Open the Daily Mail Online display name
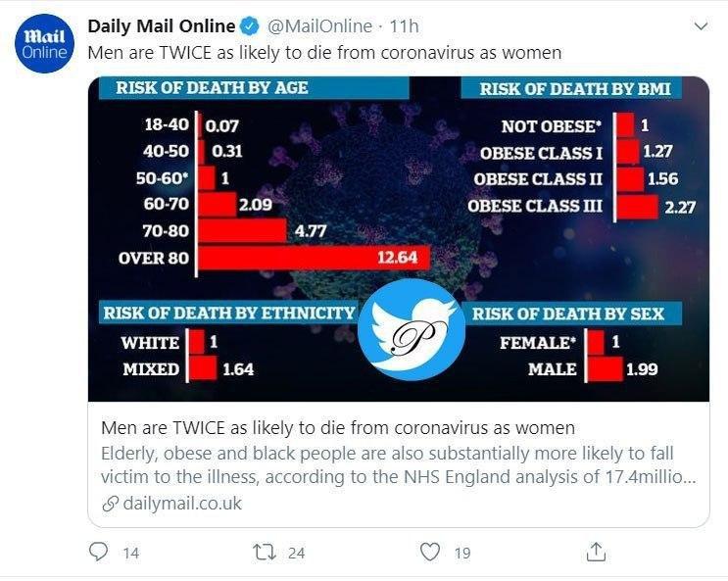This screenshot has width=728, height=581. 162,26
